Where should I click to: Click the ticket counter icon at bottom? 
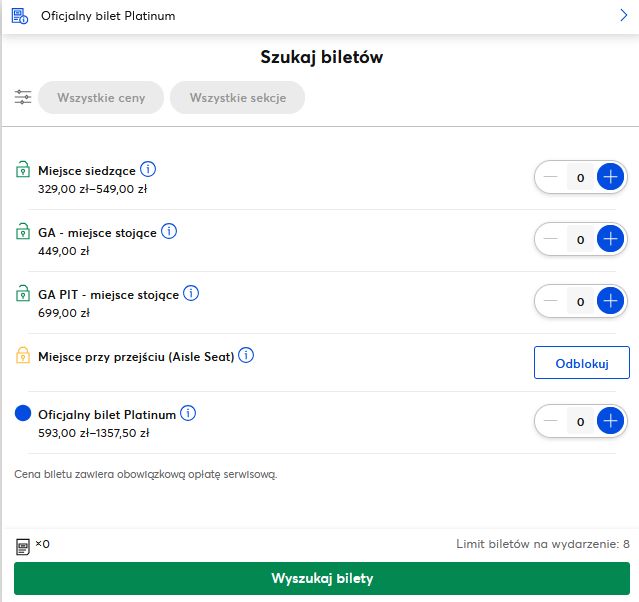(x=23, y=546)
